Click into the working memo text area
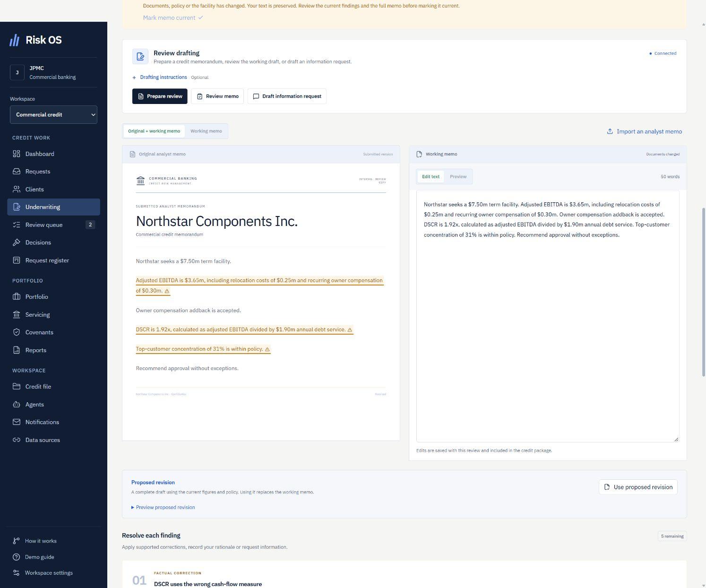Viewport: 706px width, 588px height. (x=548, y=317)
